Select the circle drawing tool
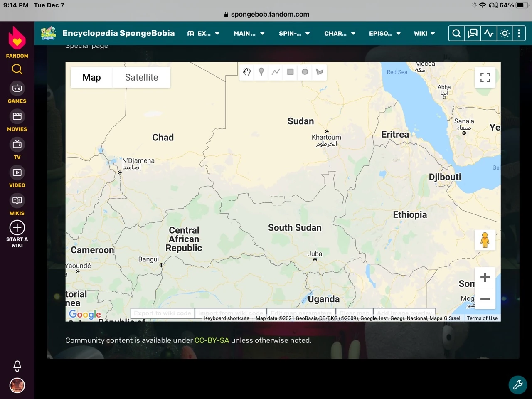The image size is (532, 399). click(x=305, y=72)
